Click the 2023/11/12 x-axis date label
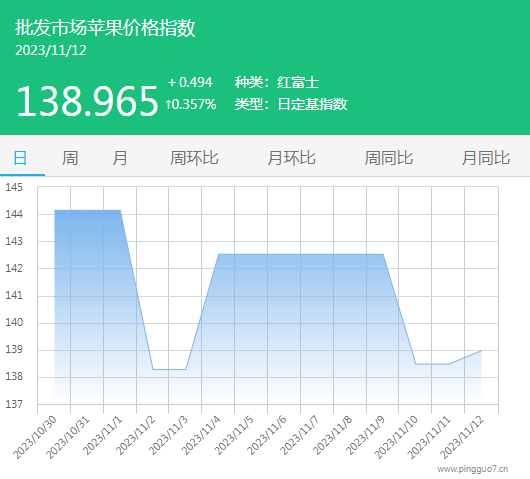The image size is (530, 479). coord(461,437)
